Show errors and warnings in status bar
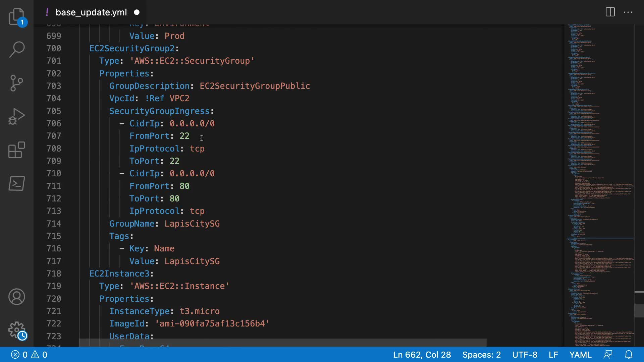The width and height of the screenshot is (644, 362). (x=29, y=355)
